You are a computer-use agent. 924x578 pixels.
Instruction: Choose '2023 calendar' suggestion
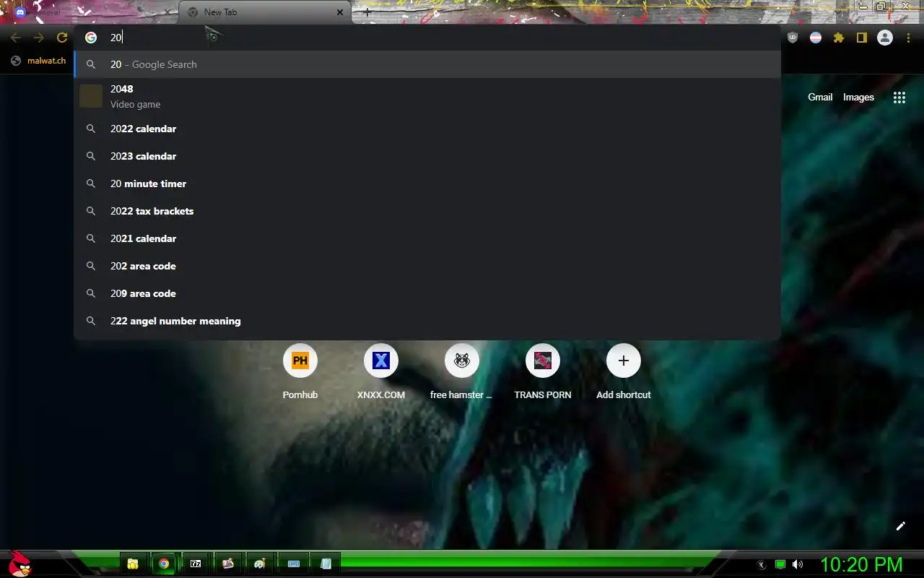(427, 156)
